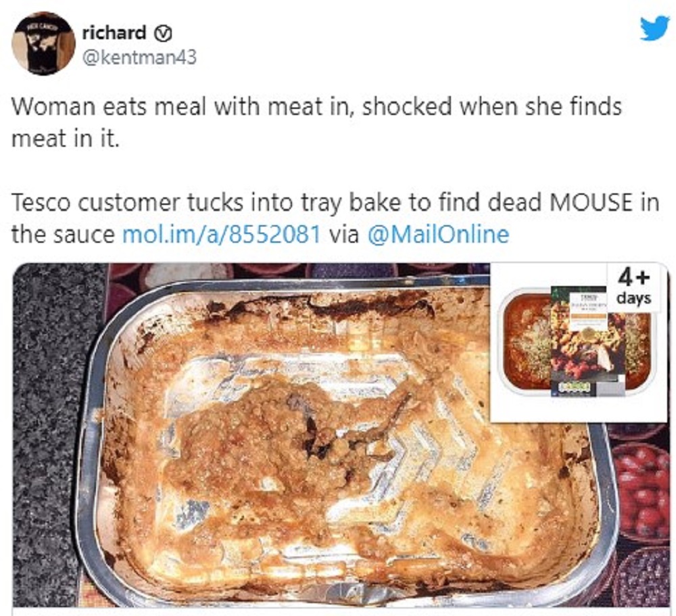View the foil tray photo
The height and width of the screenshot is (616, 676).
[x=341, y=435]
